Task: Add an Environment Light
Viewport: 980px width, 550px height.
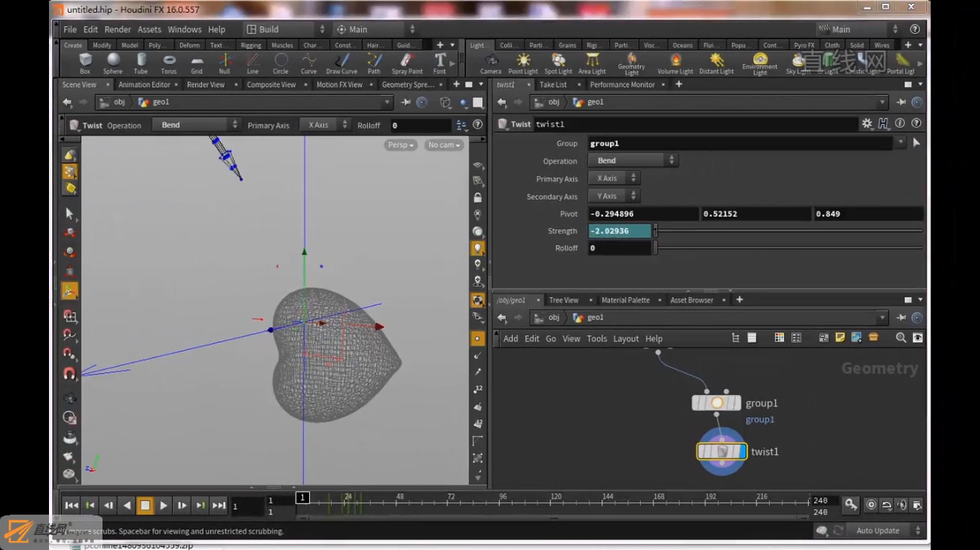Action: [x=760, y=64]
